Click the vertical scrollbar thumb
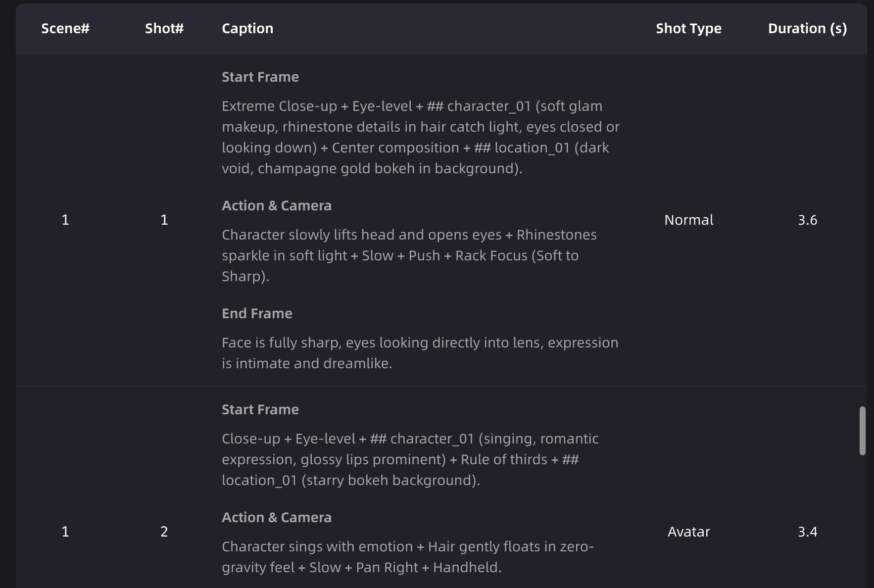The image size is (874, 588). coord(863,431)
